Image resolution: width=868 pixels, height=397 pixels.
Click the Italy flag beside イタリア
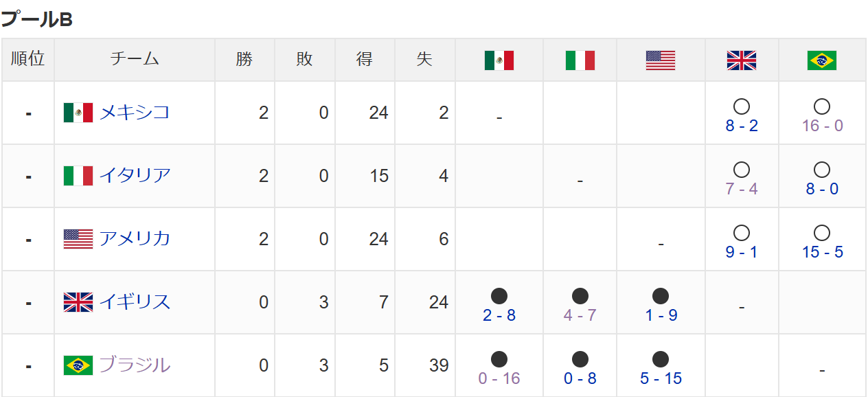tap(78, 176)
